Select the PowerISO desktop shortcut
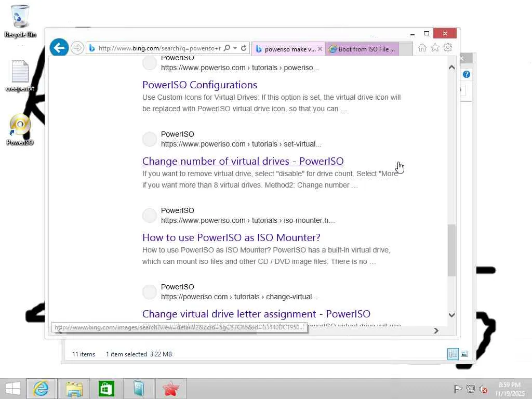532x399 pixels. click(x=20, y=130)
